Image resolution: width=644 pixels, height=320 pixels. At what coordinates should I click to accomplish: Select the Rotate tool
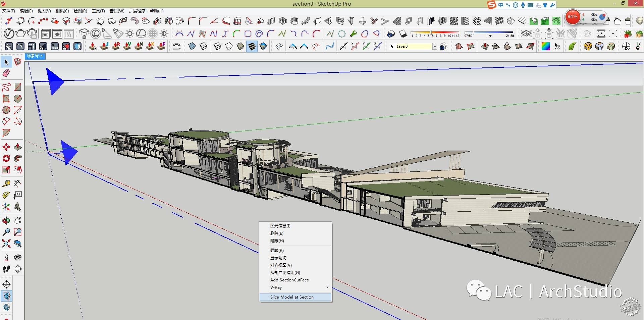6,158
